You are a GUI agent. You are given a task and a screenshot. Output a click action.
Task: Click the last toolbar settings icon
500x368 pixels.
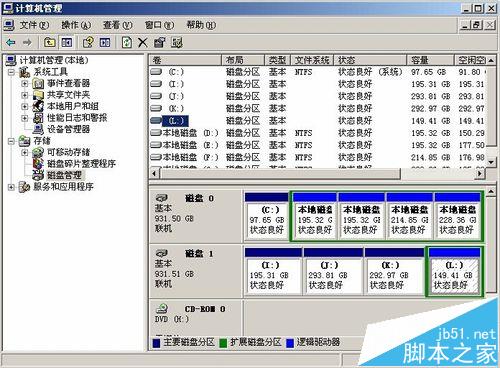177,42
